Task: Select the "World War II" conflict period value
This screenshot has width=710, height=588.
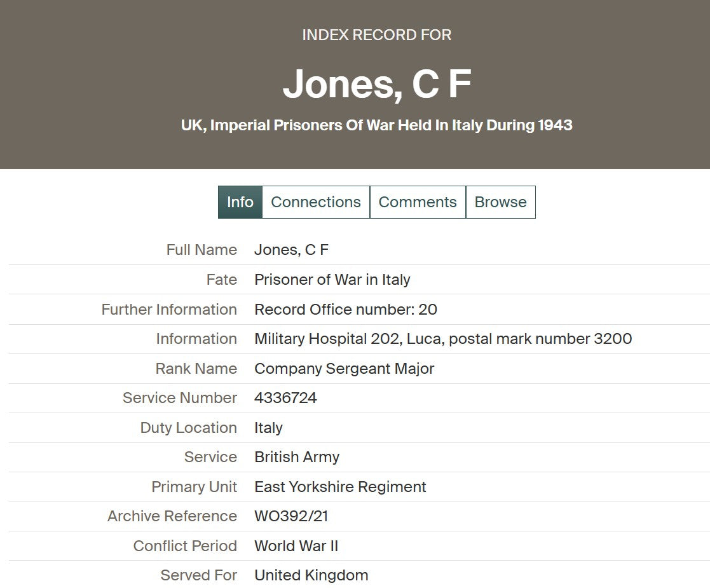Action: coord(296,546)
